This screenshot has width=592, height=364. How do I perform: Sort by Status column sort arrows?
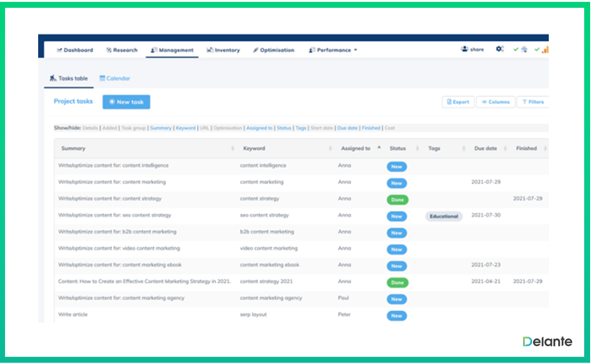[417, 148]
